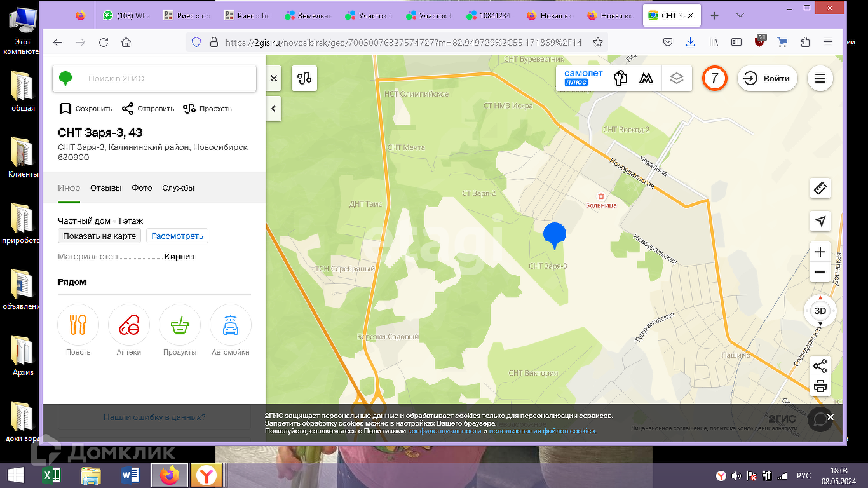Click the Больница marker on the map
Screen dimensions: 868x488
(601, 200)
